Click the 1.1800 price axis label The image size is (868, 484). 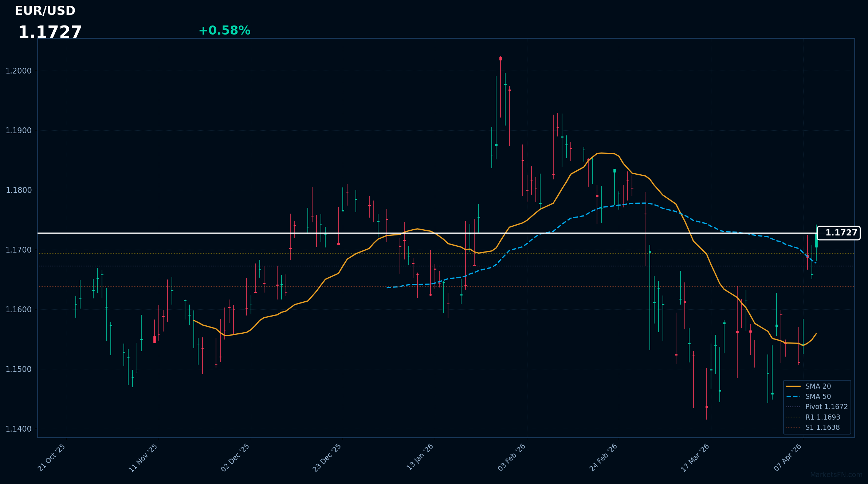click(x=19, y=190)
